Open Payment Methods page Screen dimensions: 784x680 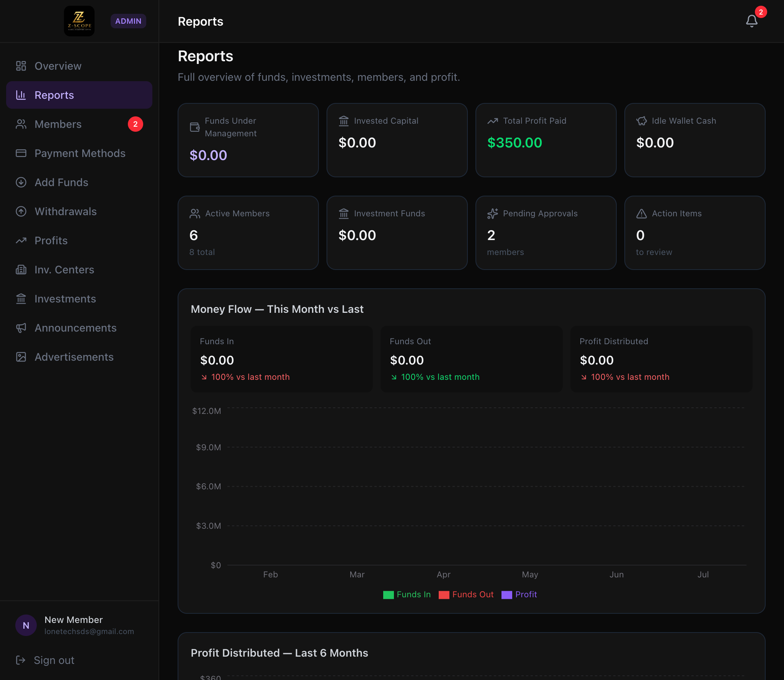(x=79, y=153)
